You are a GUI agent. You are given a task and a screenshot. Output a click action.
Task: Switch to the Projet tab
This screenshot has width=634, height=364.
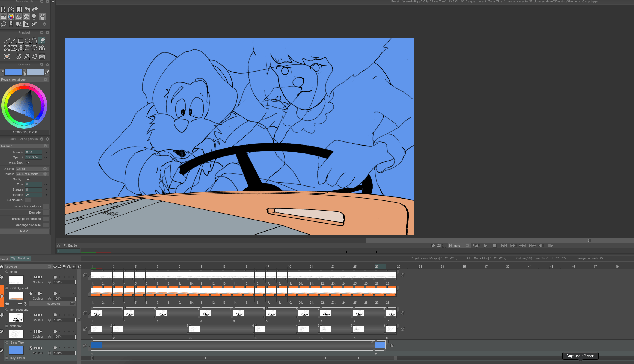point(4,259)
